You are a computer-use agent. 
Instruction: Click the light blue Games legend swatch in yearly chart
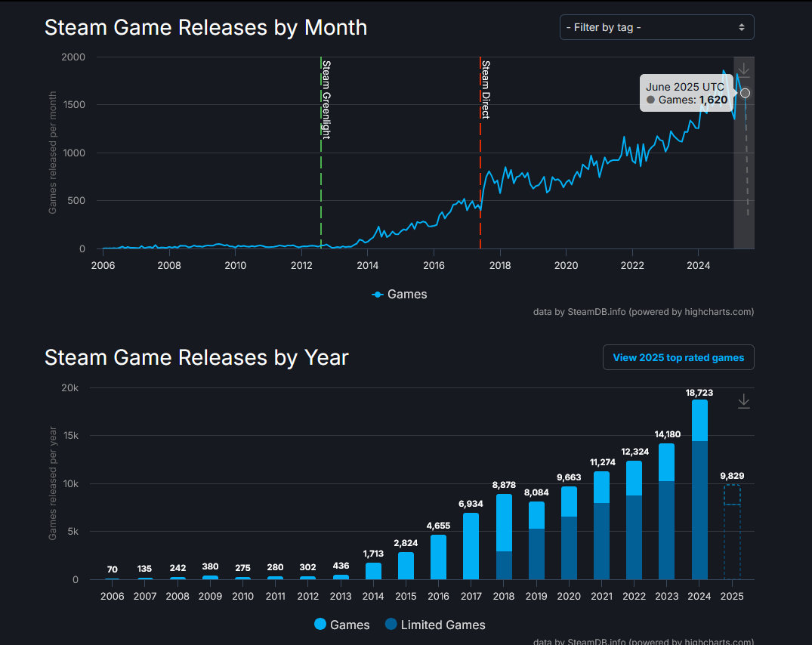coord(320,625)
